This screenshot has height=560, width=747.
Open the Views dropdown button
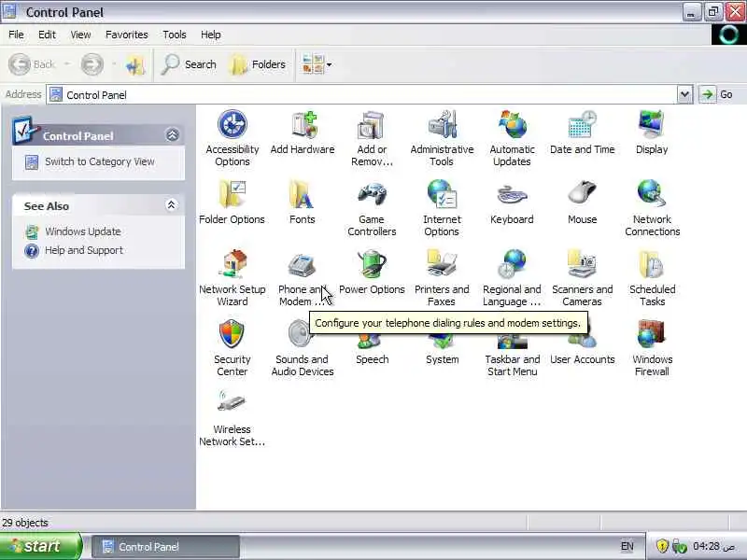coord(317,64)
